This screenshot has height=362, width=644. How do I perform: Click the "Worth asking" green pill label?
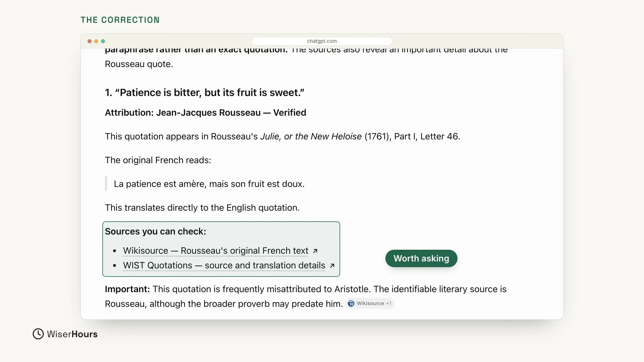coord(421,258)
